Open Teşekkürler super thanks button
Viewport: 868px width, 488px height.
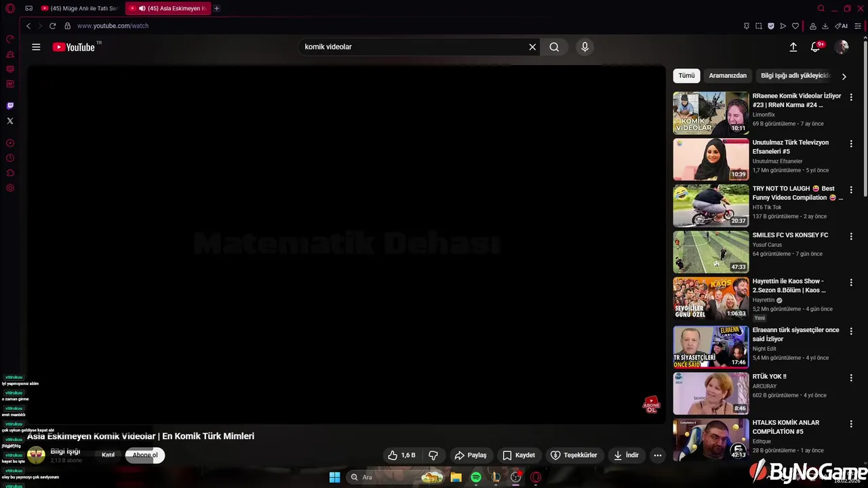574,455
